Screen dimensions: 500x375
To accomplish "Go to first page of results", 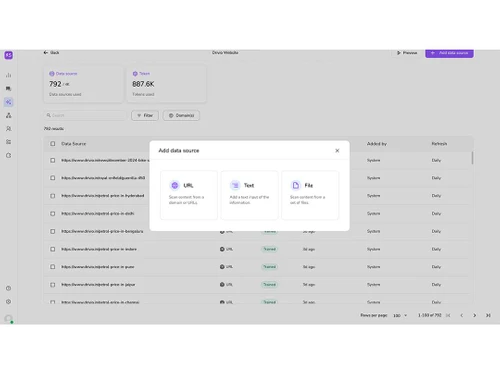I will click(448, 315).
